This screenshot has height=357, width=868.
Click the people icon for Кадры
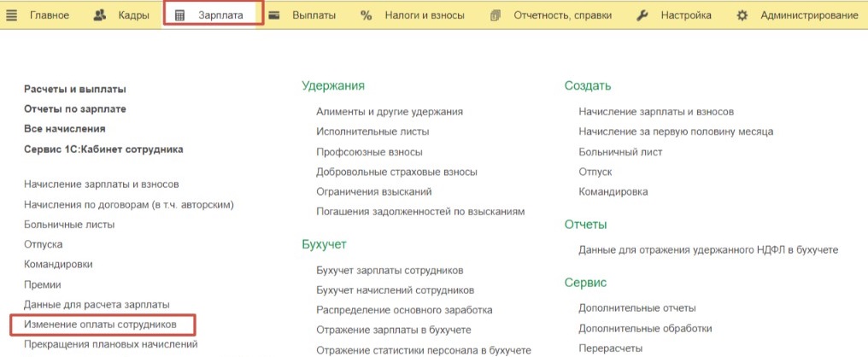(100, 15)
